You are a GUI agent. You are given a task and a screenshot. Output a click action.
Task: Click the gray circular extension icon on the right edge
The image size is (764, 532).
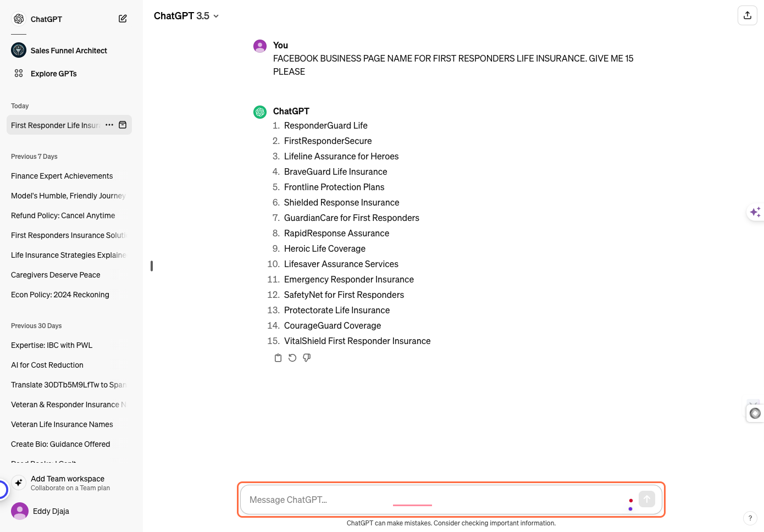(x=755, y=413)
